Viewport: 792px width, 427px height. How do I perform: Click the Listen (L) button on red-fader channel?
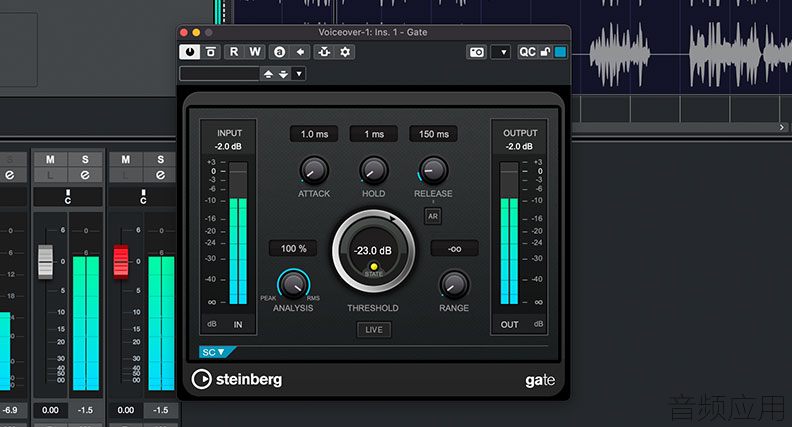click(x=125, y=175)
